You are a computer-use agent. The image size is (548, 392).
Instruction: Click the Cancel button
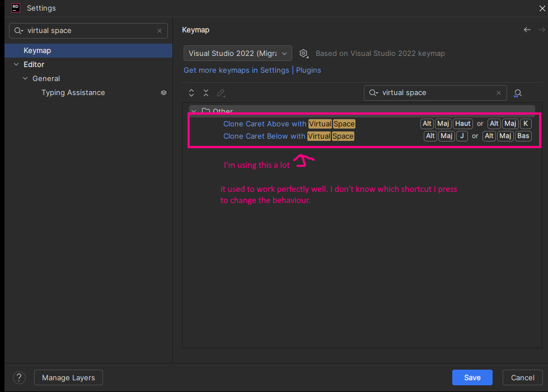tap(522, 377)
